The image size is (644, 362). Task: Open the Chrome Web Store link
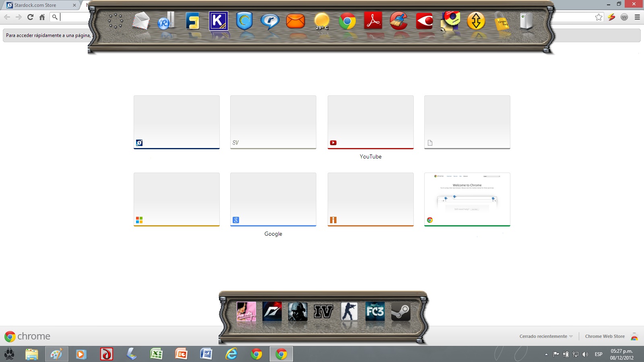tap(605, 336)
